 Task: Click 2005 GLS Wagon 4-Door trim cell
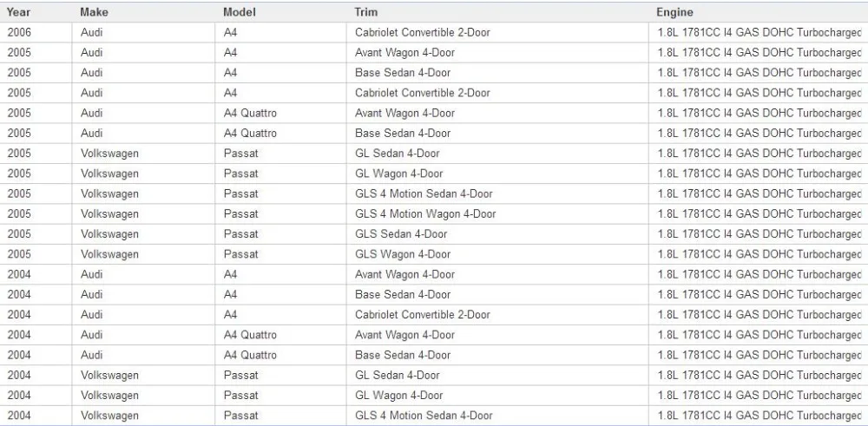coord(497,254)
